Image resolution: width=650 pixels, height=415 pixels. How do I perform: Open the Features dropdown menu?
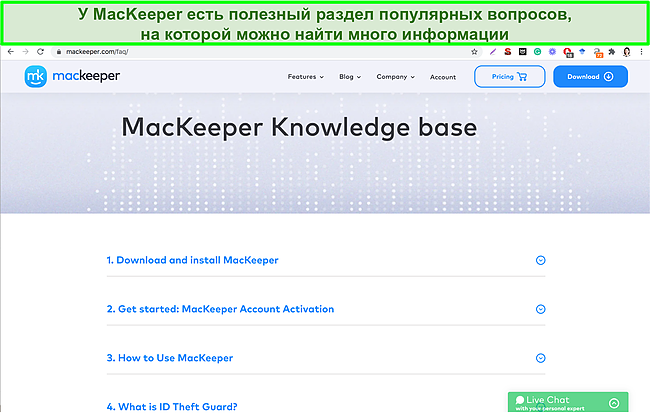coord(306,77)
